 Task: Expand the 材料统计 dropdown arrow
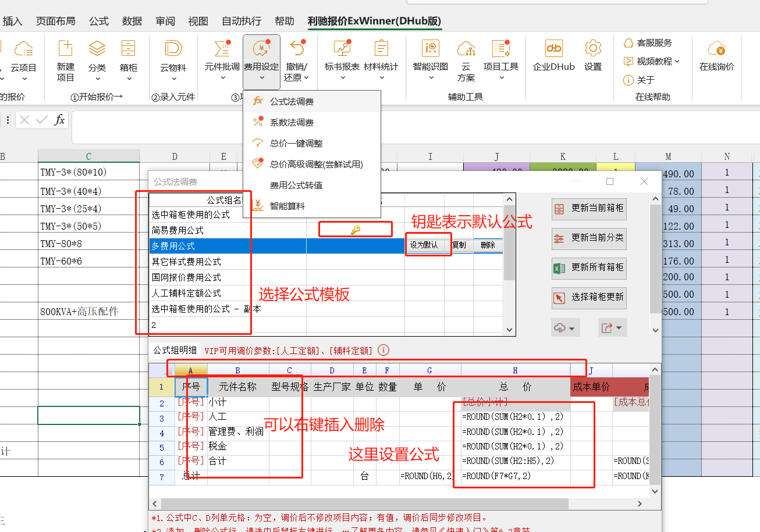(x=381, y=78)
